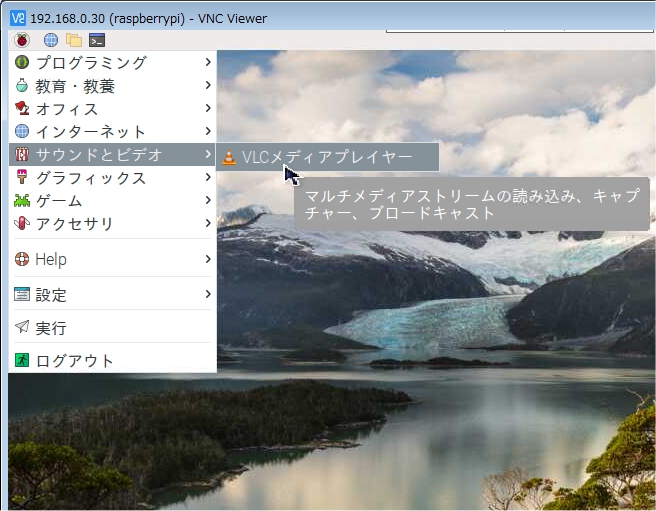Open the インターネット menu entry

point(113,131)
